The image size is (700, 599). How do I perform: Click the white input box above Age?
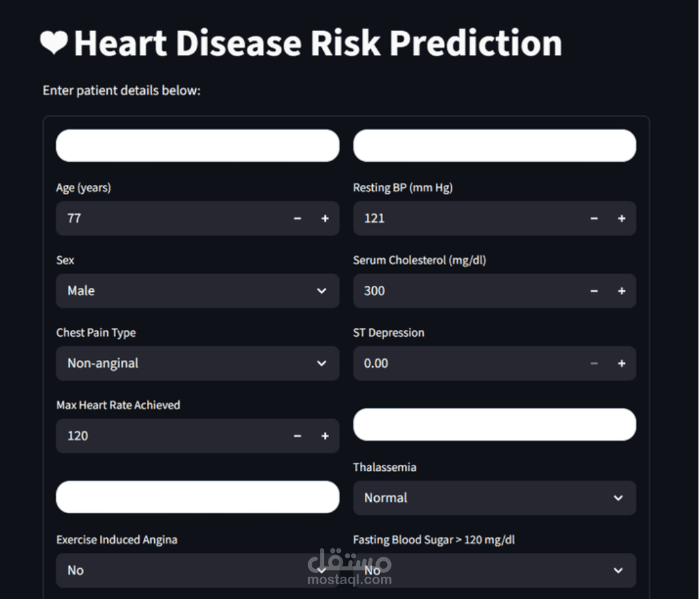tap(197, 146)
